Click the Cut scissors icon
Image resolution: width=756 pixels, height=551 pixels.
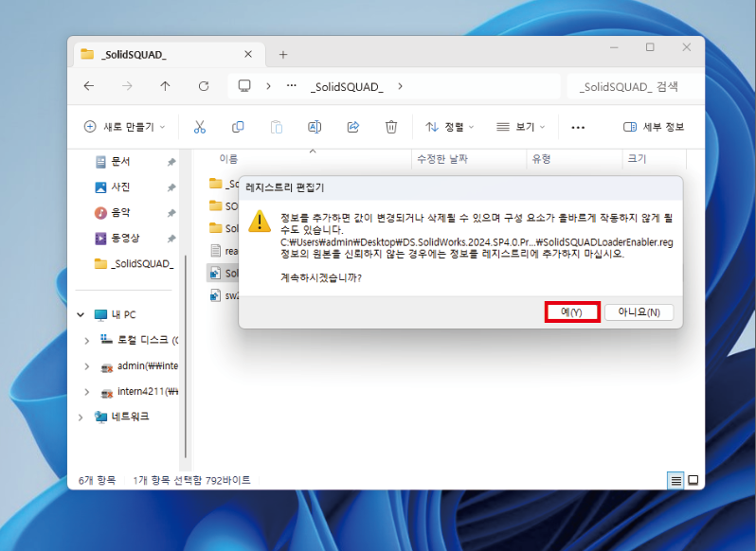(200, 127)
